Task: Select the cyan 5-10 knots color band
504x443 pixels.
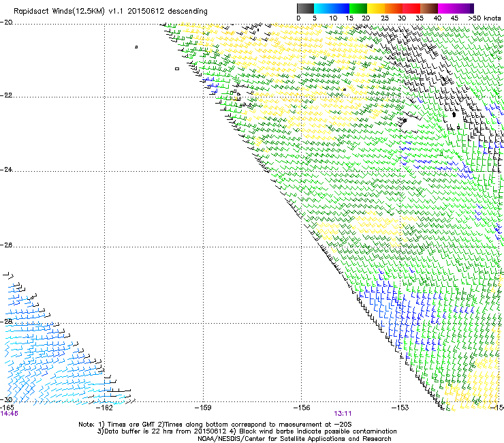Action: 323,8
